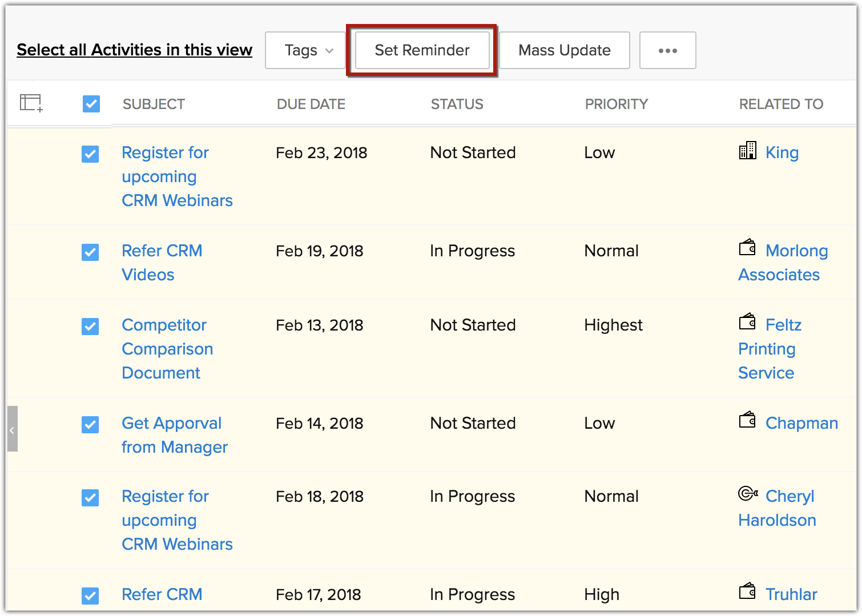Sort by the Due Date column header
This screenshot has width=862, height=616.
pyautogui.click(x=311, y=104)
